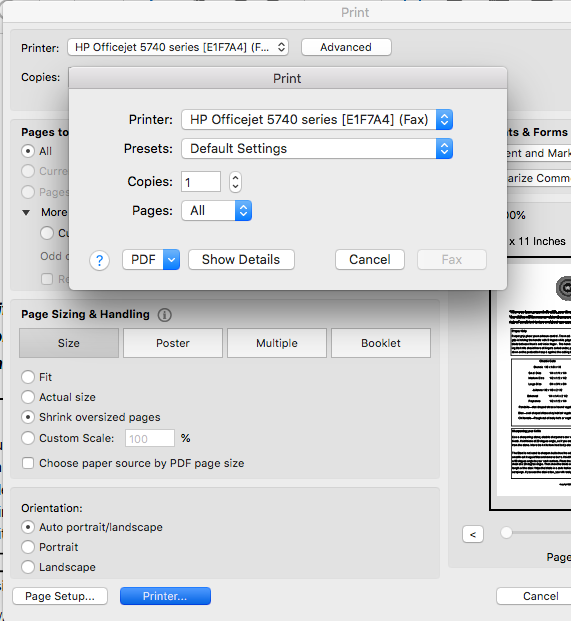Cancel the front Print sheet
Viewport: 571px width, 621px height.
tap(370, 260)
